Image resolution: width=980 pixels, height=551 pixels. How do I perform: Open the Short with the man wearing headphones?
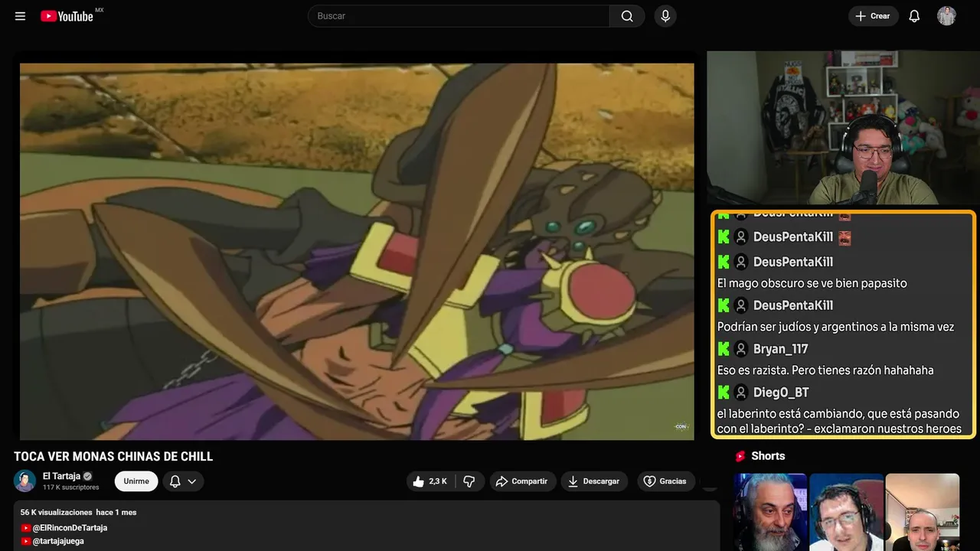[x=846, y=512]
